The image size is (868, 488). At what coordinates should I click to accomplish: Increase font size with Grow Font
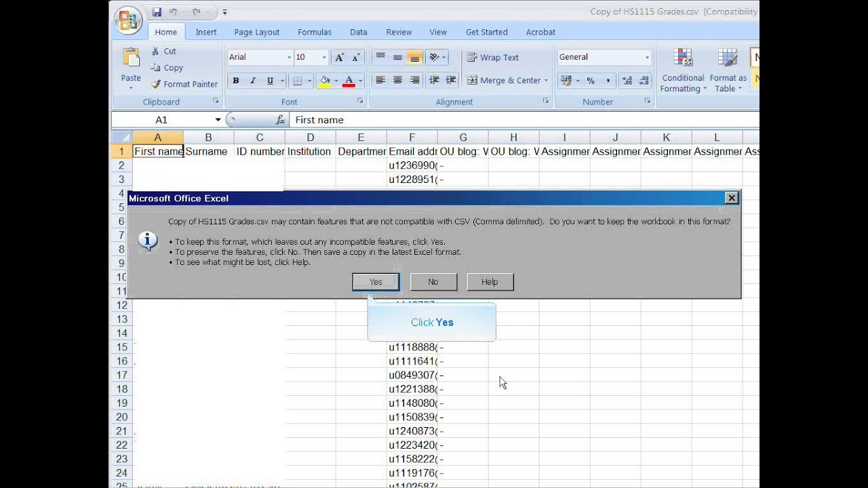(340, 58)
